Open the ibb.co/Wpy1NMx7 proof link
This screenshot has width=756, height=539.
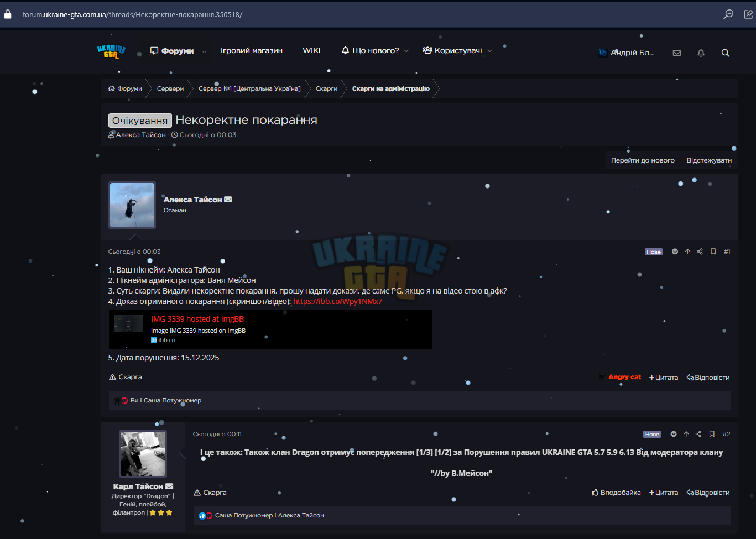[x=337, y=301]
